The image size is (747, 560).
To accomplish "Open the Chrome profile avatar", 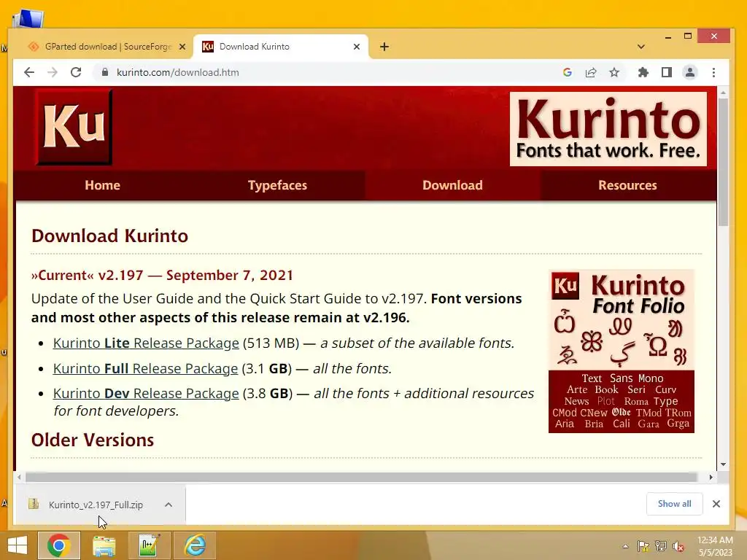I will point(690,72).
